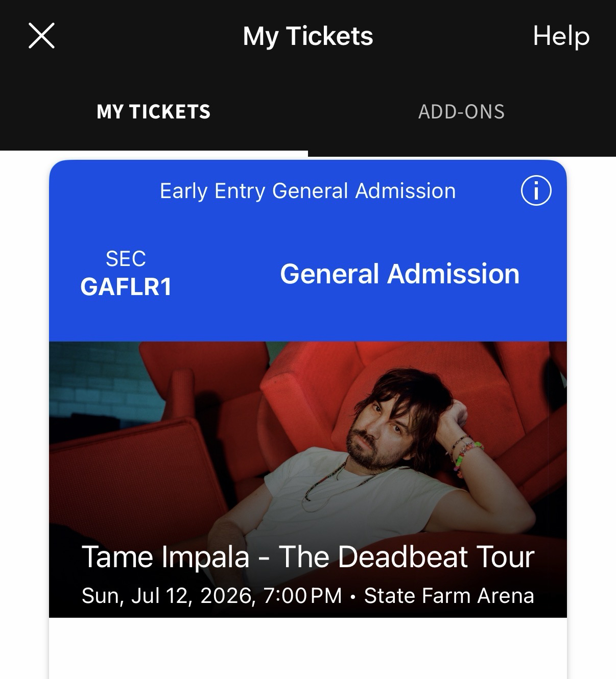
Task: Select the MY TICKETS tab
Action: point(153,112)
